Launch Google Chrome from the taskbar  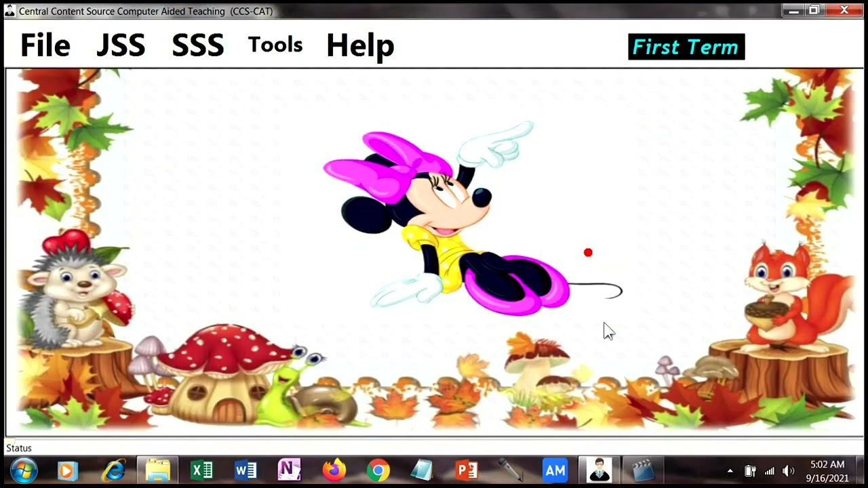378,470
